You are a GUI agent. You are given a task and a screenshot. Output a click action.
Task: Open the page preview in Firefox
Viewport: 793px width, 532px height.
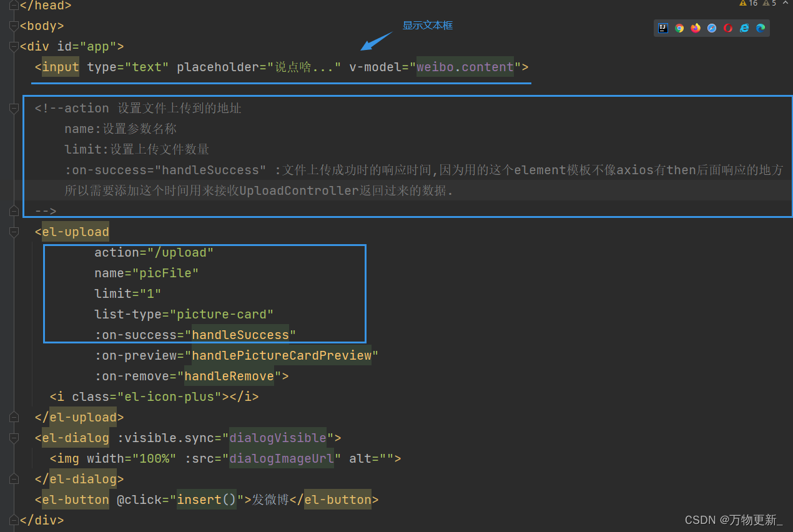(696, 27)
